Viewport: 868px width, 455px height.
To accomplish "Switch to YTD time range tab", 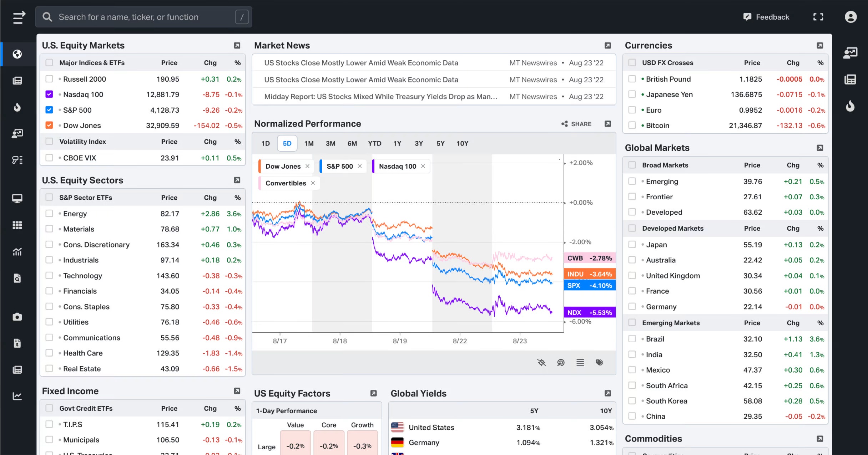I will pos(374,143).
